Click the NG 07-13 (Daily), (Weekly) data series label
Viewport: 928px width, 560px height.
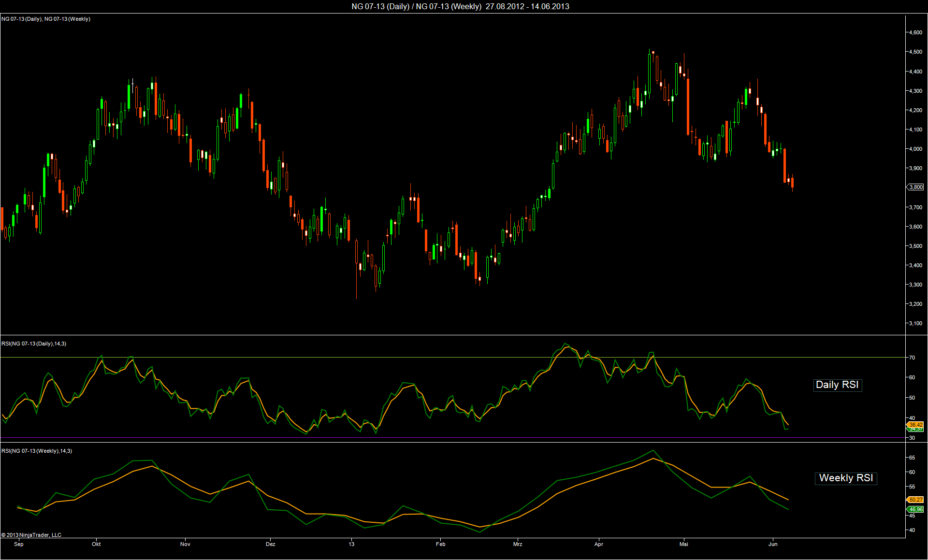46,19
